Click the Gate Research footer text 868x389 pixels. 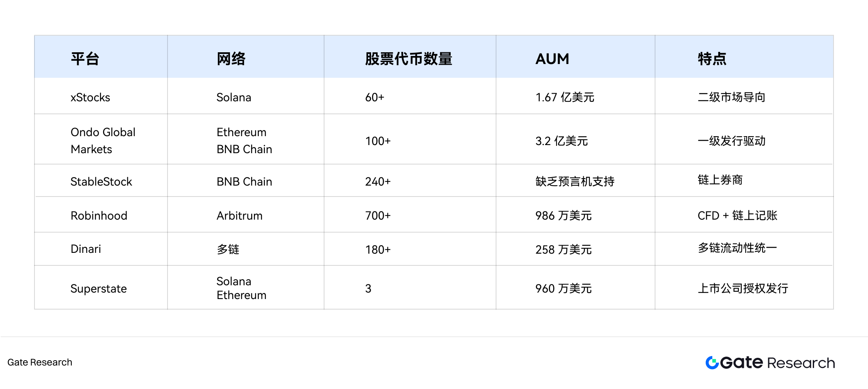pos(40,362)
